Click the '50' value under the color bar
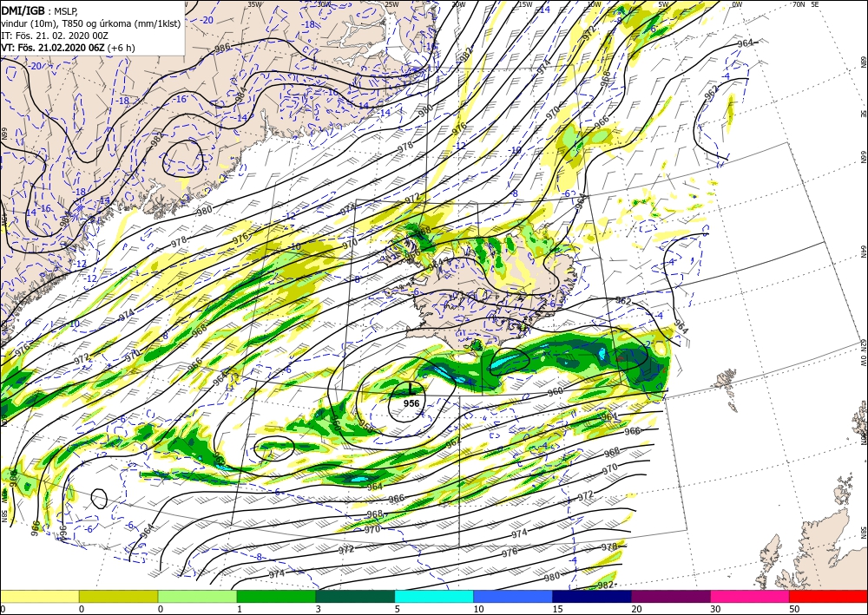The width and height of the screenshot is (868, 615). pos(793,609)
